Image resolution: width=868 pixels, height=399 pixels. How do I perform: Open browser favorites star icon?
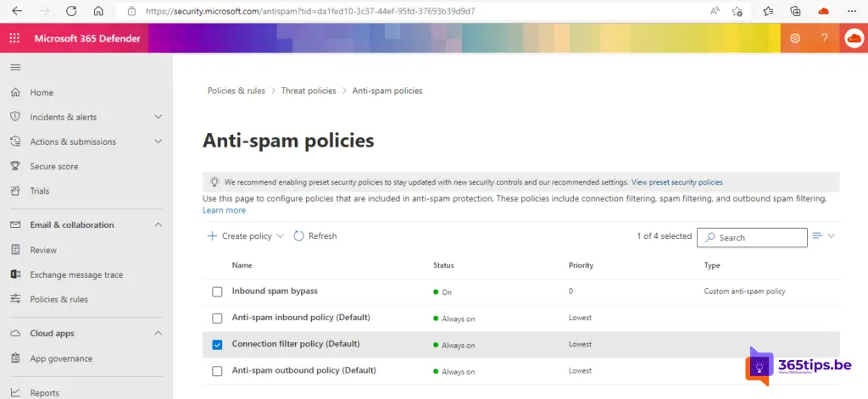(768, 11)
